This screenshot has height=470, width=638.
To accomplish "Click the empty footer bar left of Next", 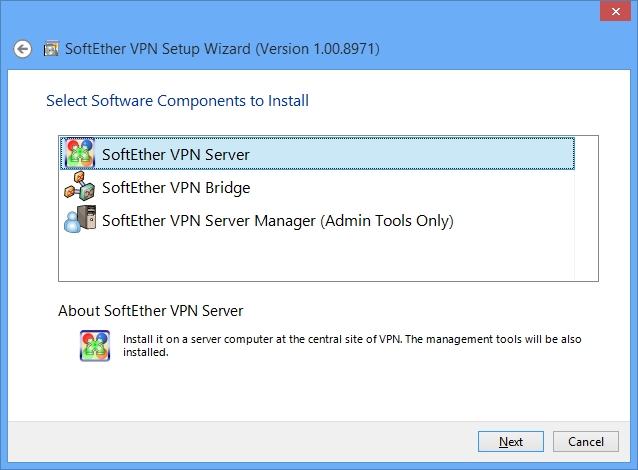I will pyautogui.click(x=243, y=442).
